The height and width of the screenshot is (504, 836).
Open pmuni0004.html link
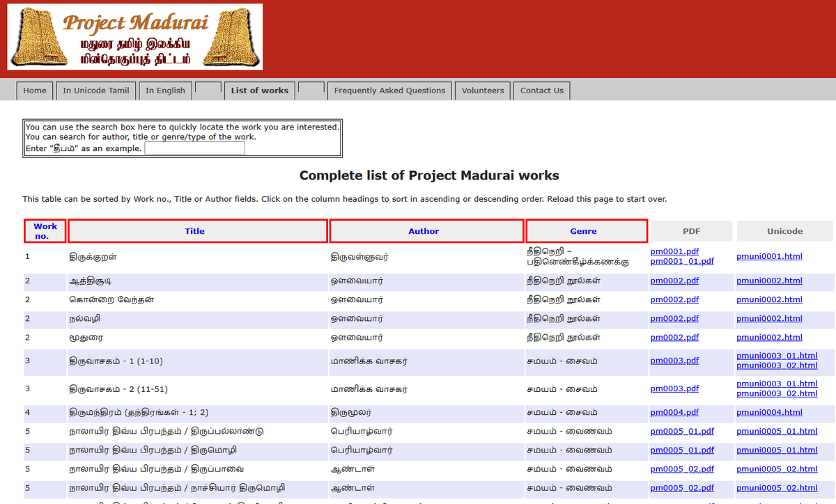(769, 412)
